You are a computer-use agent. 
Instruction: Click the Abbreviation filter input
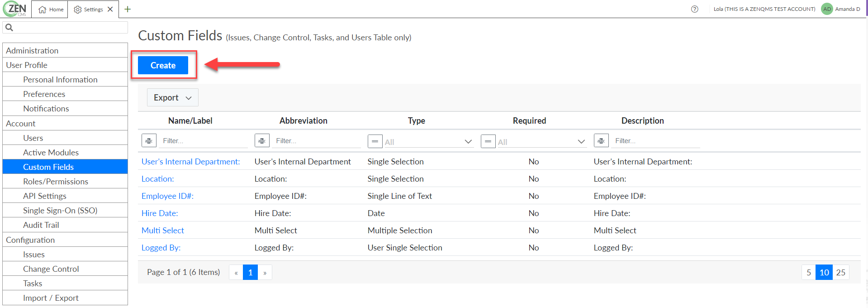(316, 141)
